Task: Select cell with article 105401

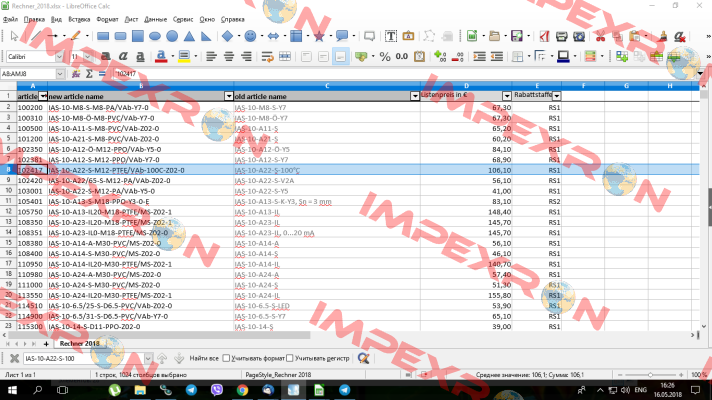Action: tap(30, 201)
